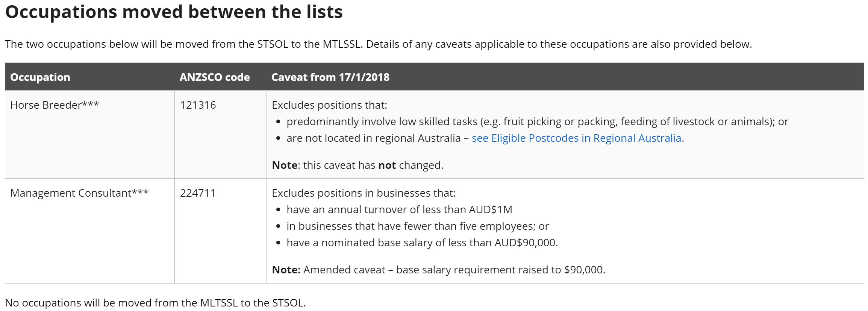868x311 pixels.
Task: Click the ANZSCO code 121316
Action: coord(198,105)
